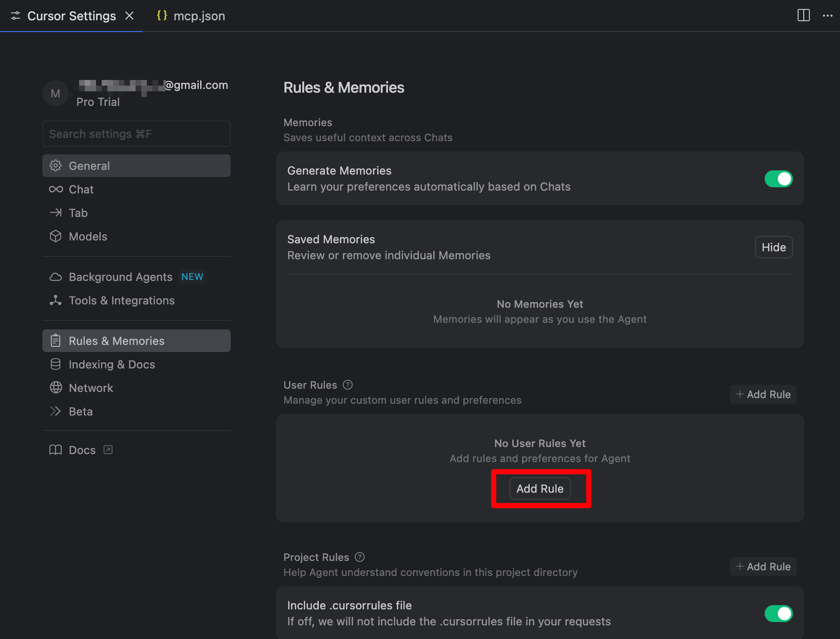
Task: Click the curly braces mcp.json icon
Action: coord(162,16)
